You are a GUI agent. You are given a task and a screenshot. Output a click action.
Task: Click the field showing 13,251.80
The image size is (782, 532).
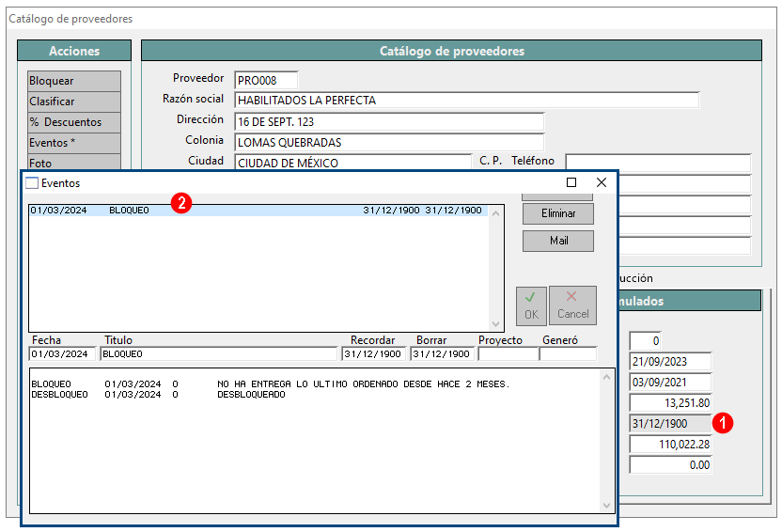pyautogui.click(x=670, y=403)
